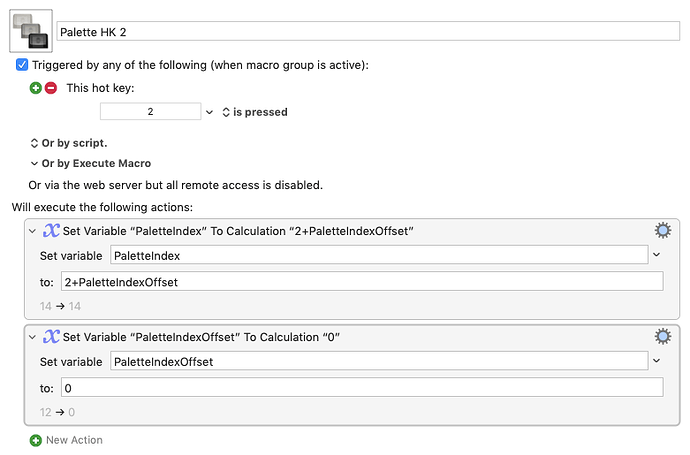Add a new trigger with green plus icon
The width and height of the screenshot is (690, 455).
point(35,88)
